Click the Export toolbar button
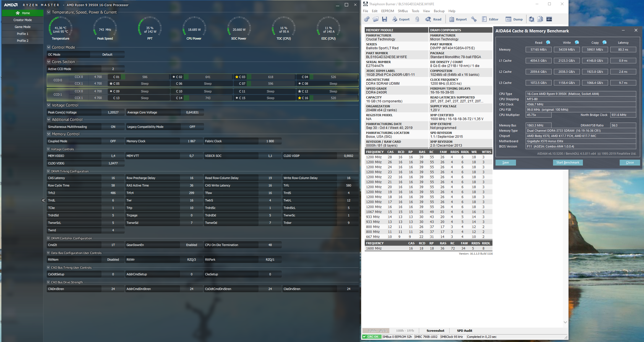This screenshot has width=644, height=342. tap(401, 19)
